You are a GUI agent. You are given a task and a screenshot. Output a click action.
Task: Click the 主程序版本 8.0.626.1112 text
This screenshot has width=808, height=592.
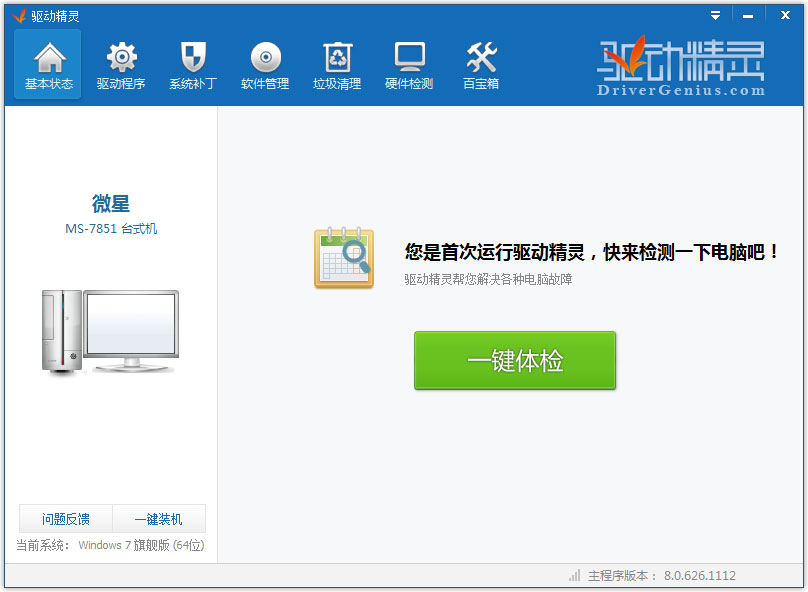pos(662,576)
